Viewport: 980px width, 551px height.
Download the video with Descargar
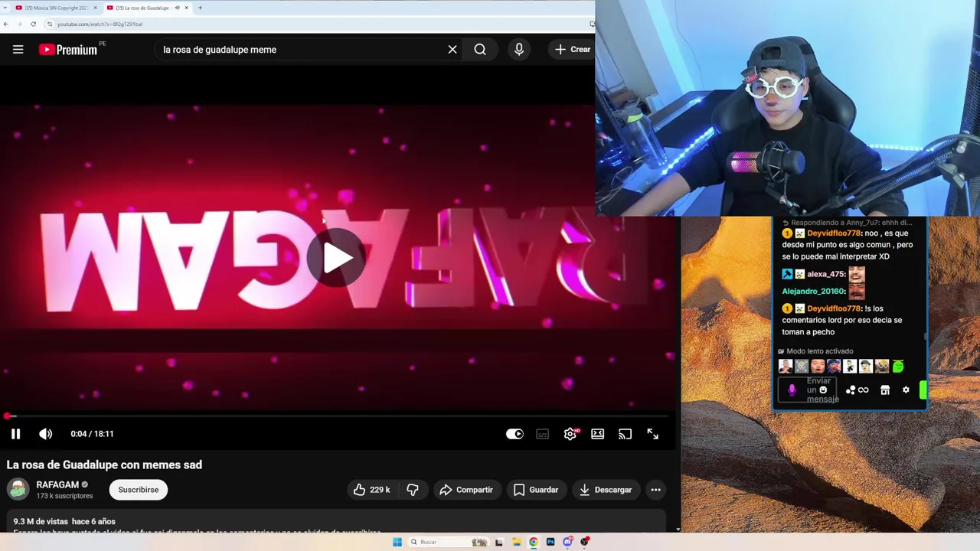606,490
